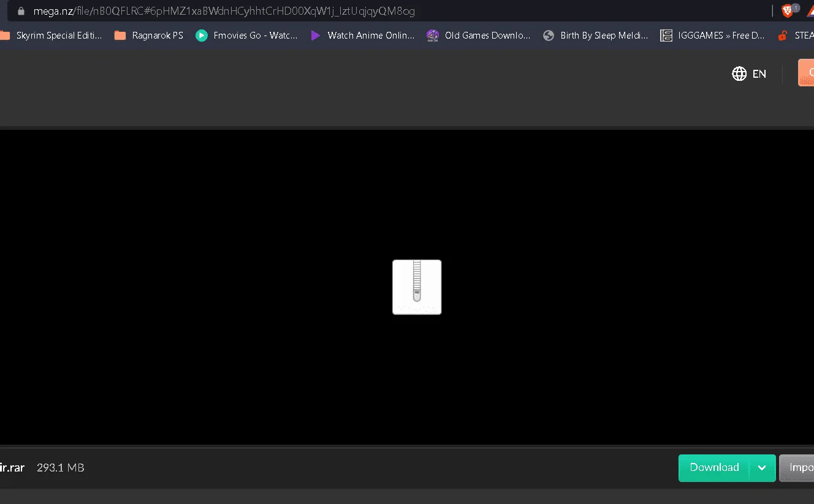Click the zipper archive file preview icon

[x=417, y=287]
